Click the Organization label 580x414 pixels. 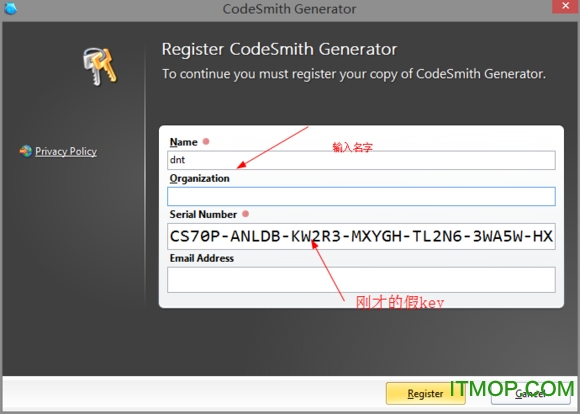pyautogui.click(x=199, y=179)
